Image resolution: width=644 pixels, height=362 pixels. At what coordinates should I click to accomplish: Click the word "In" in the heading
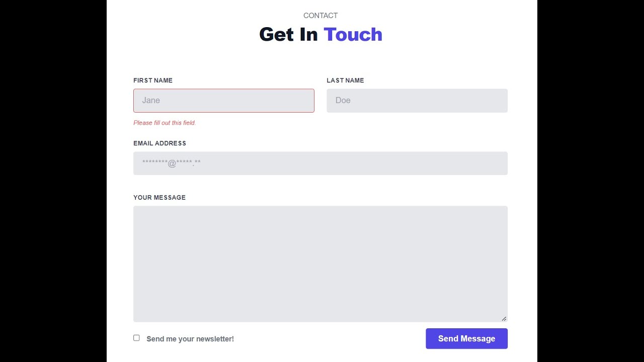[x=309, y=35]
